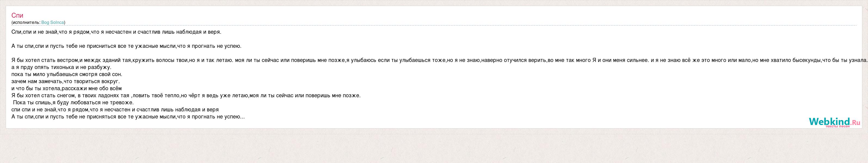Click the line ending прогнать не успею.
The width and height of the screenshot is (868, 163).
click(126, 46)
